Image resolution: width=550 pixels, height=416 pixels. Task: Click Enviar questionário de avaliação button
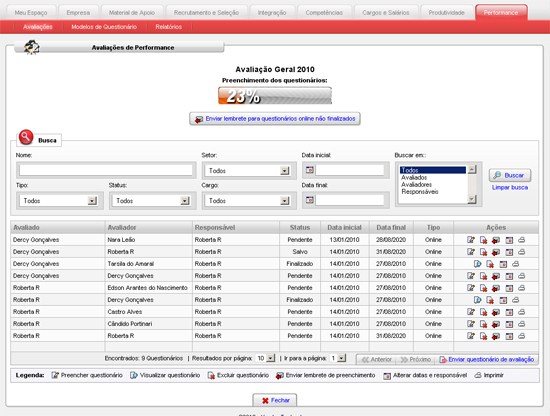click(487, 360)
